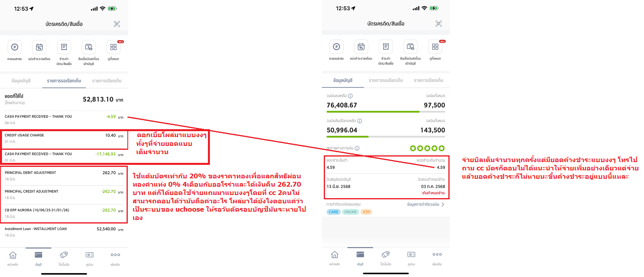644x277 pixels.
Task: Switch to รายการเรียกเก็บ tab on left phone
Action: coord(107,80)
